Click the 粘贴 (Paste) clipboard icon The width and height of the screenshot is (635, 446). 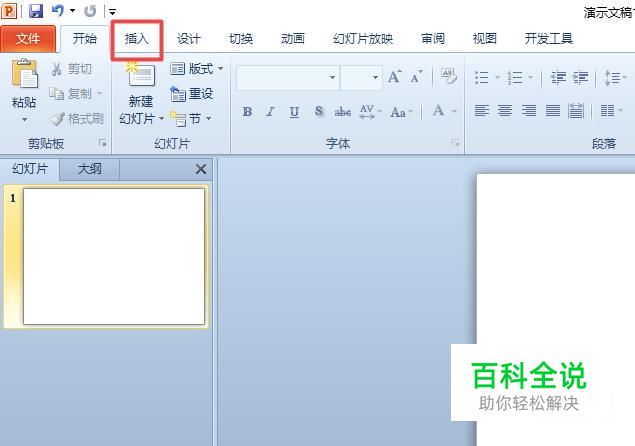[x=24, y=74]
